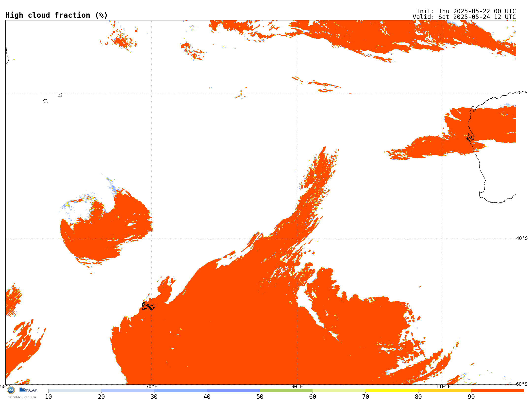The image size is (532, 400).
Task: Click the 70°E longitude label
Action: coord(151,387)
